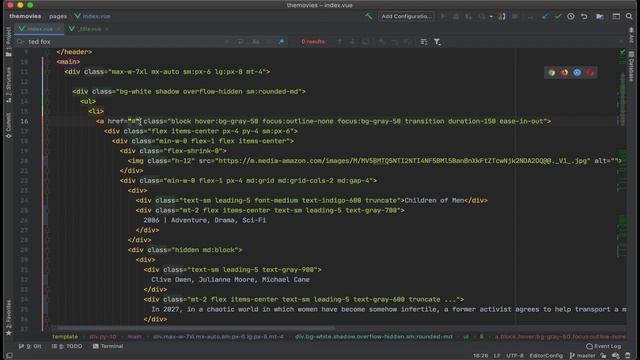Click the 'div.bg-white.shadow' code breadcrumb
This screenshot has height=360, width=640.
(x=373, y=337)
